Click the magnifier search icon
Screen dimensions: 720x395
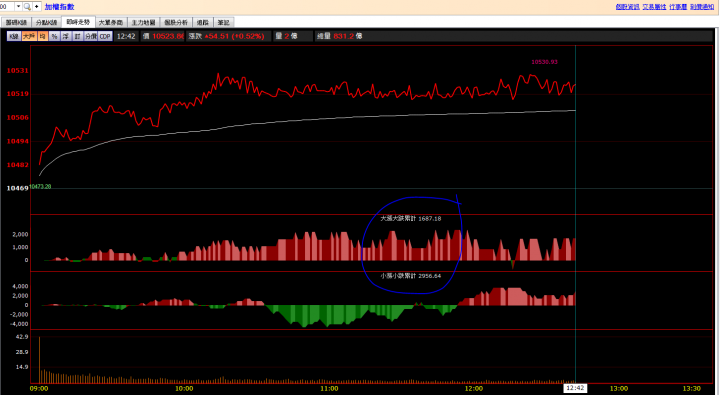click(27, 6)
